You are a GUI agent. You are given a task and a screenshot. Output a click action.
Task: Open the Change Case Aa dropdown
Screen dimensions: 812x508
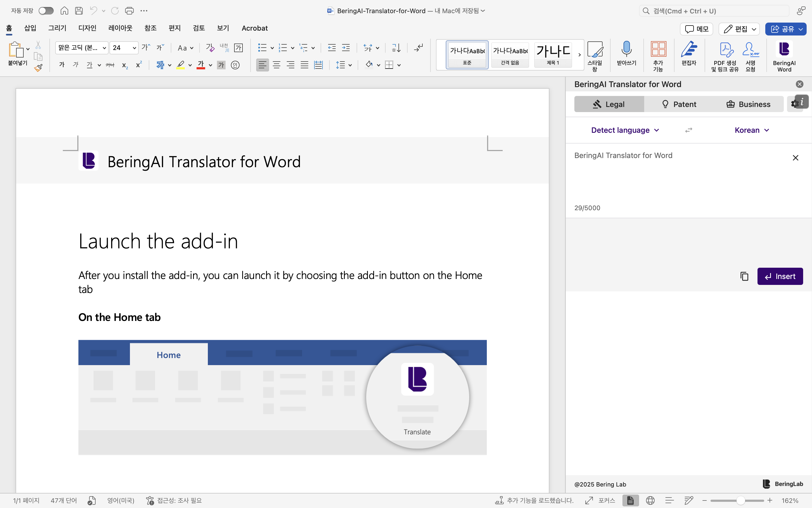point(185,48)
